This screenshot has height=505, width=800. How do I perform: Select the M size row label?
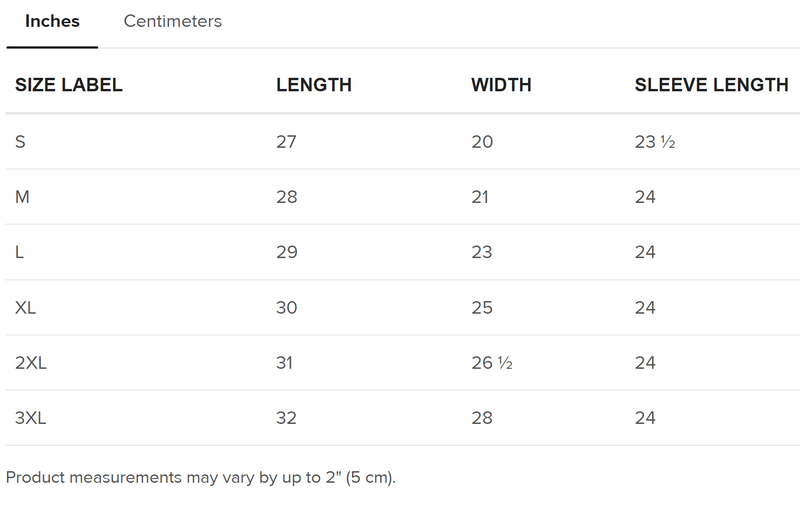coord(23,197)
